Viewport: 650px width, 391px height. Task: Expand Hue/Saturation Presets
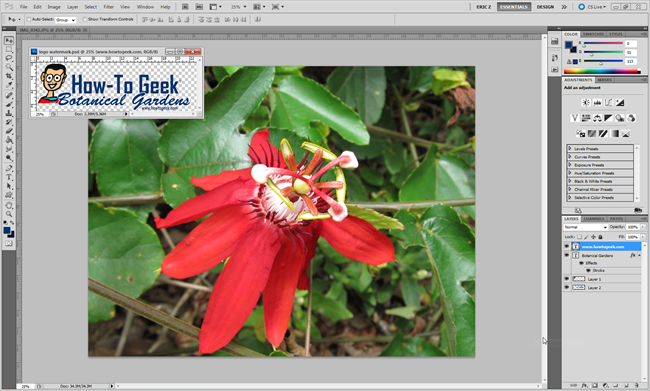click(570, 173)
